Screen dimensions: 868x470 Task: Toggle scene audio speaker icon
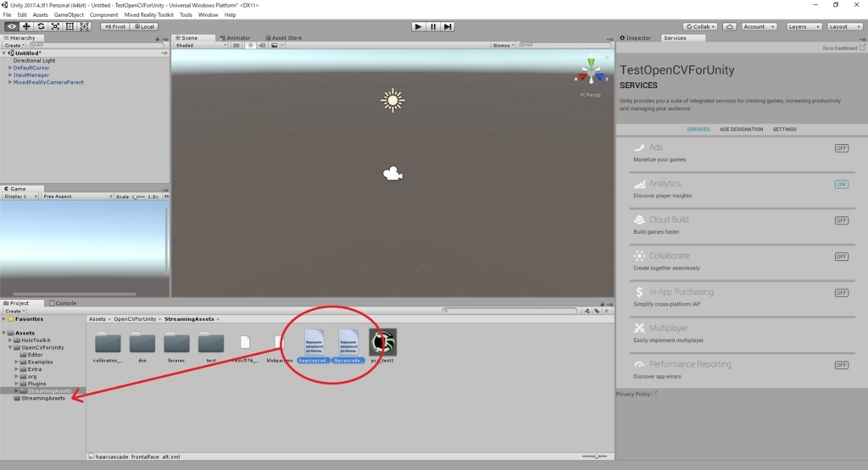pos(262,46)
